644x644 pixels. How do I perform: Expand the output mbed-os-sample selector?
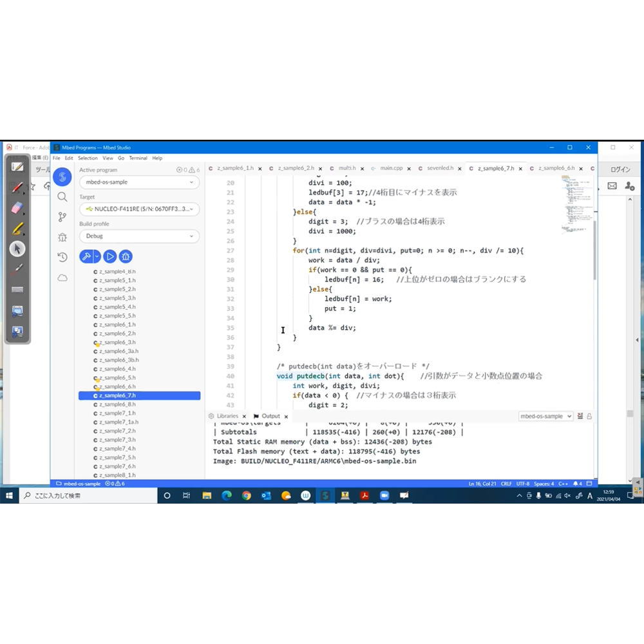tap(545, 416)
